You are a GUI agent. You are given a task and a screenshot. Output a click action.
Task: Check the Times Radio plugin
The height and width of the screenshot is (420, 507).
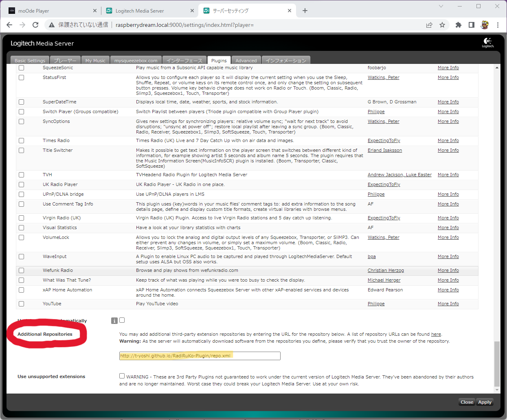tap(22, 140)
